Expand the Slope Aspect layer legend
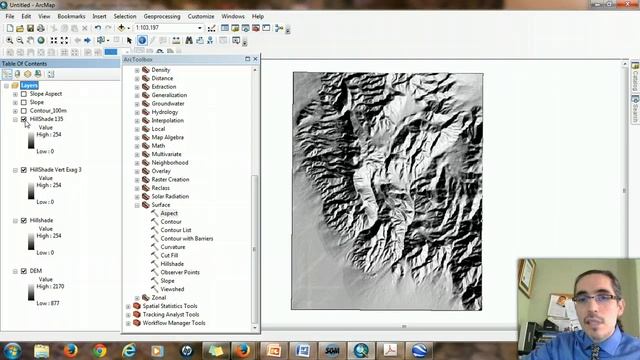Image resolution: width=640 pixels, height=360 pixels. click(x=15, y=94)
